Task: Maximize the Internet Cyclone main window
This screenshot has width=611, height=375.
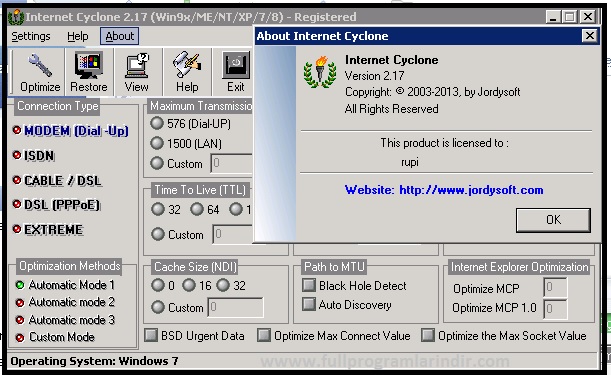Action: tap(570, 17)
